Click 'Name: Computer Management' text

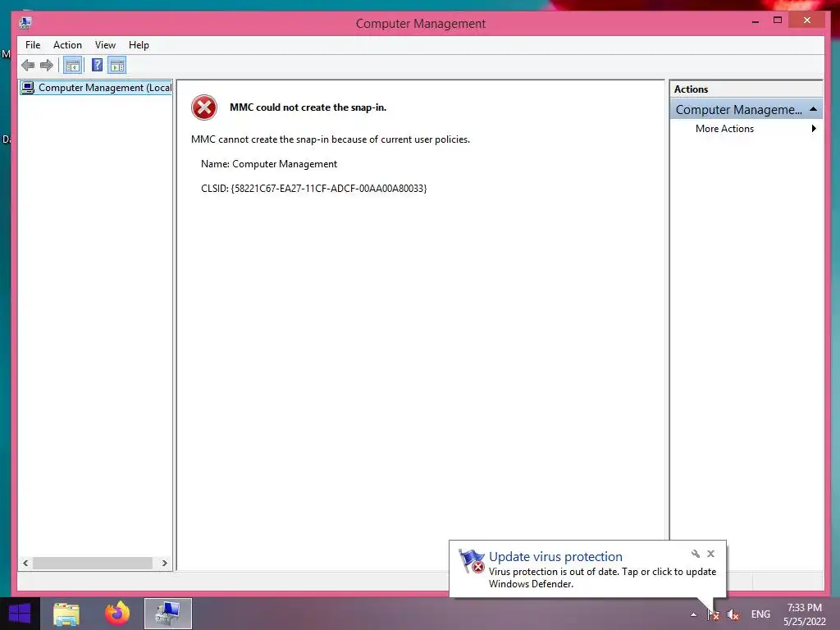pyautogui.click(x=269, y=164)
